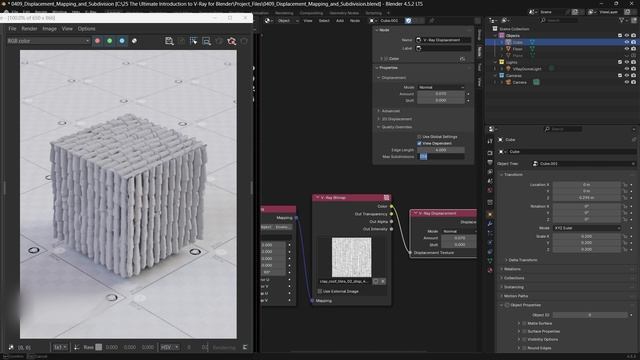Click the fake user shield icon for Cube.001
The image size is (640, 360).
pos(409,20)
